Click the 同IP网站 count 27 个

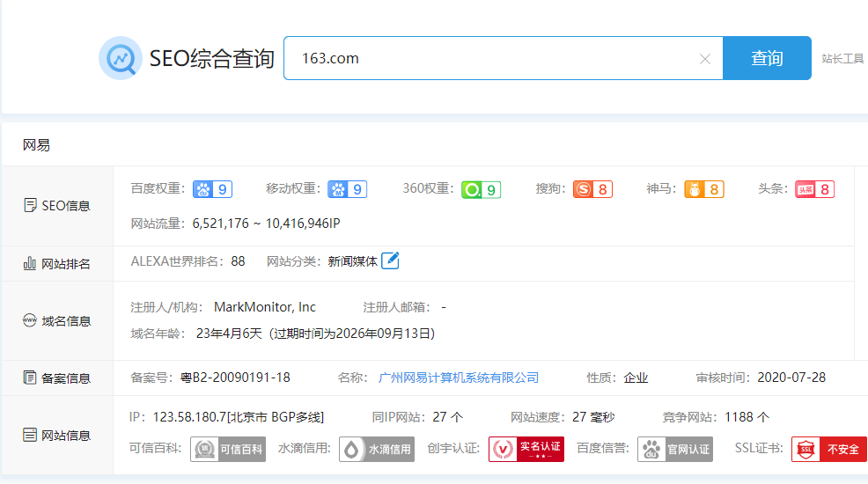448,417
